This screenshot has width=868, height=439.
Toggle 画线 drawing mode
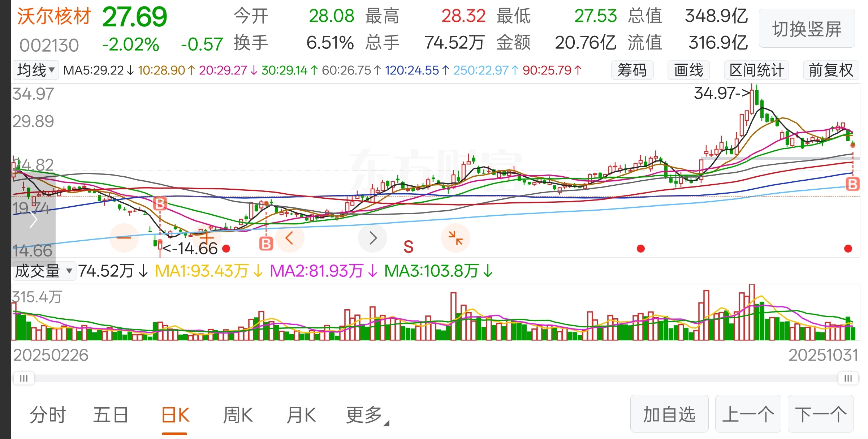[688, 70]
